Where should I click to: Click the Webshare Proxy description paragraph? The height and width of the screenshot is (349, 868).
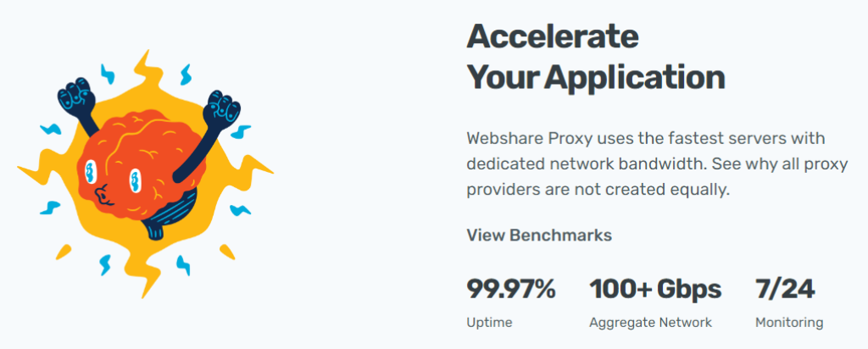coord(645,163)
